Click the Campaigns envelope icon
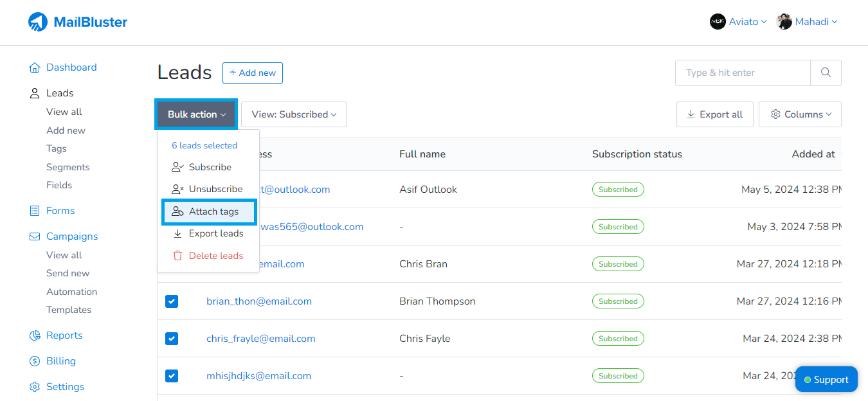868x401 pixels. (x=33, y=236)
